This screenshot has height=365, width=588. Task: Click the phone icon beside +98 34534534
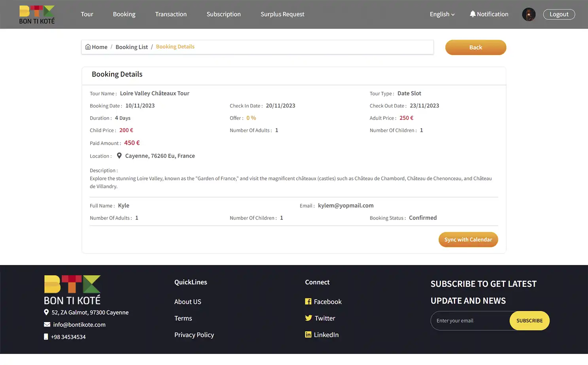point(46,337)
